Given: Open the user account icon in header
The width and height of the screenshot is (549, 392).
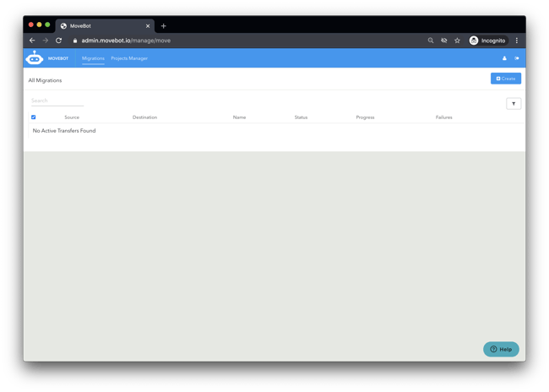Looking at the screenshot, I should point(504,58).
